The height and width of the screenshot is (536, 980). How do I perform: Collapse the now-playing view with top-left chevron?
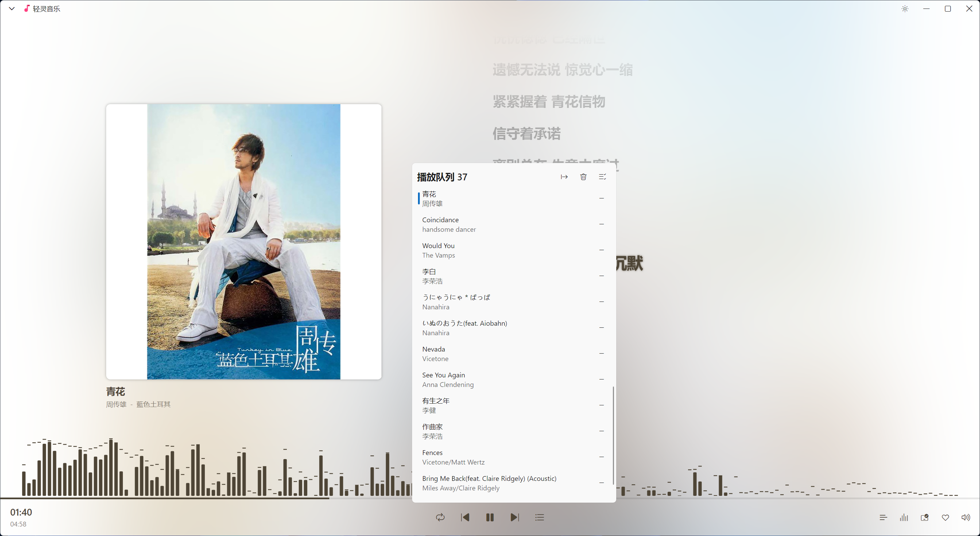click(12, 9)
